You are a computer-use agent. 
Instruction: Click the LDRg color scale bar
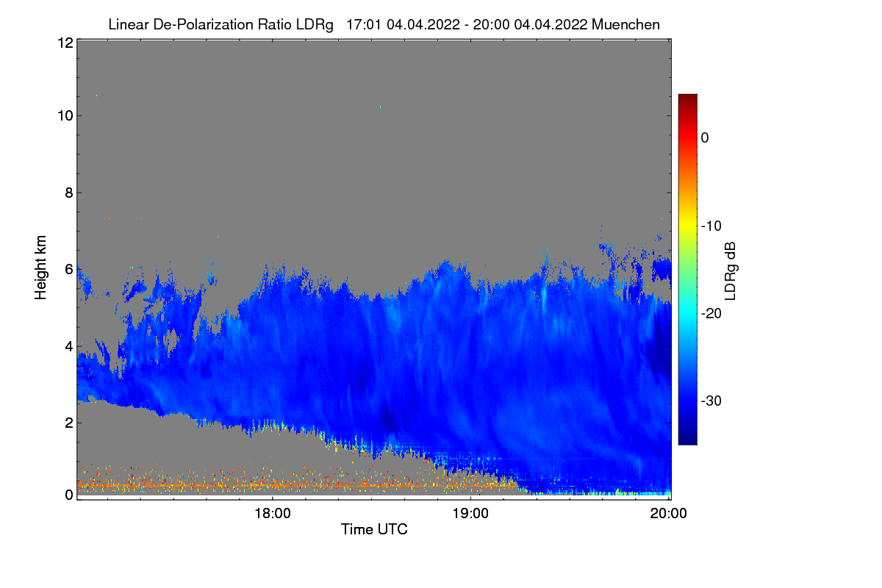687,269
